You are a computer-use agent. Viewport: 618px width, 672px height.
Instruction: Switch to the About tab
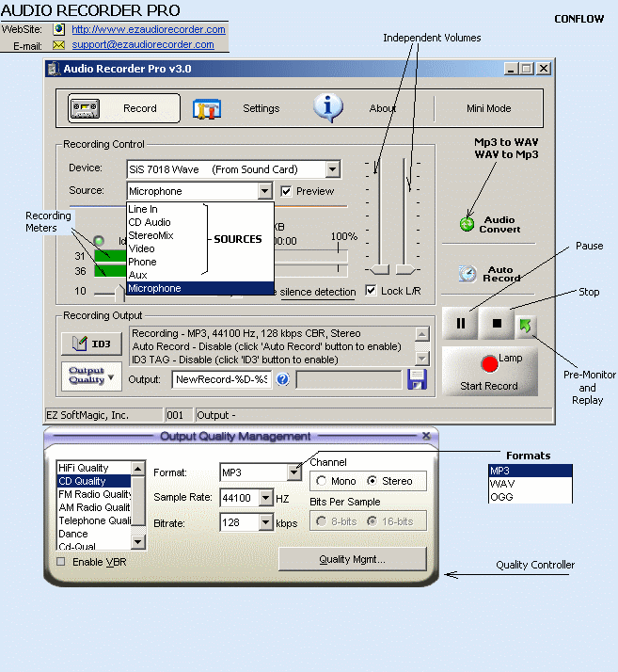383,108
